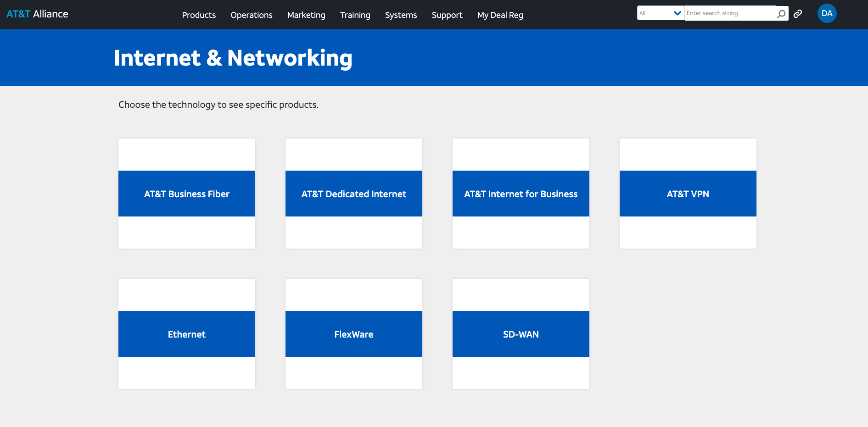Click the chain link icon in header

click(x=798, y=14)
